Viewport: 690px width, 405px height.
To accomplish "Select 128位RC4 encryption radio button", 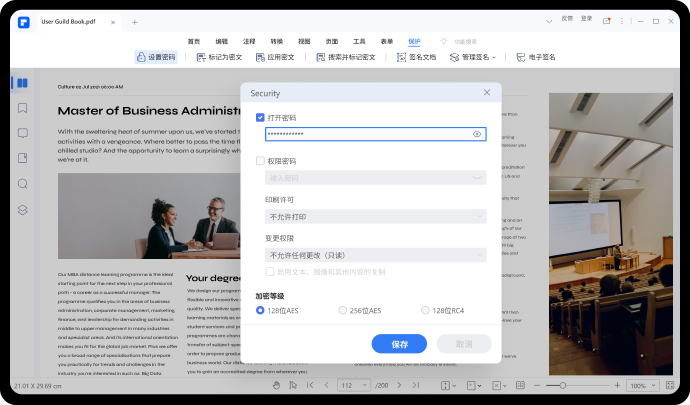I will (x=426, y=311).
